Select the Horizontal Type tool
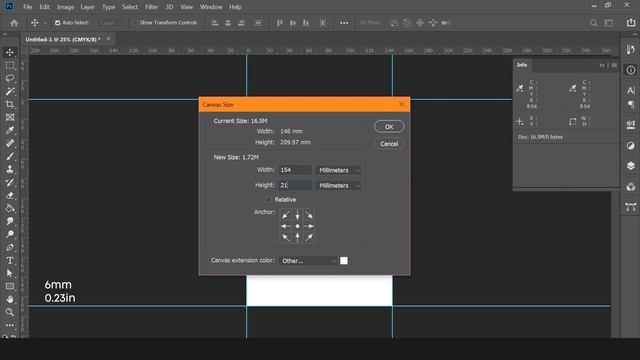Image resolution: width=640 pixels, height=360 pixels. pos(10,260)
